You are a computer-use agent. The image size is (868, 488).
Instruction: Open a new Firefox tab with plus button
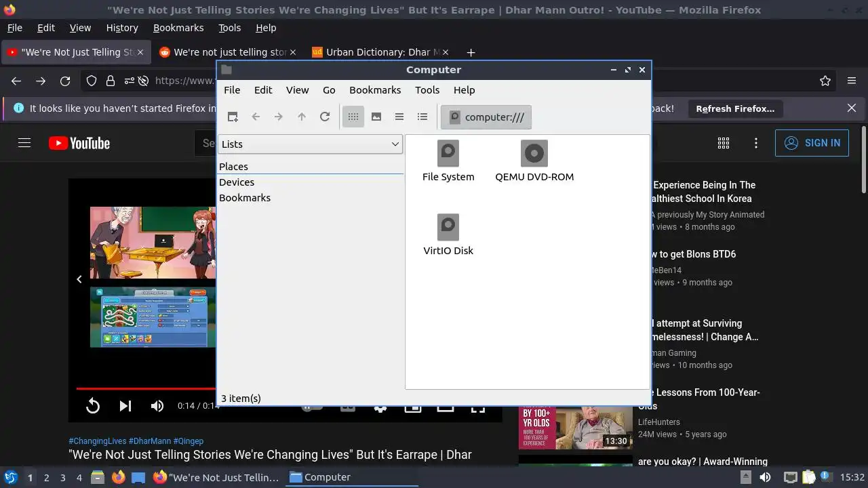pos(471,52)
